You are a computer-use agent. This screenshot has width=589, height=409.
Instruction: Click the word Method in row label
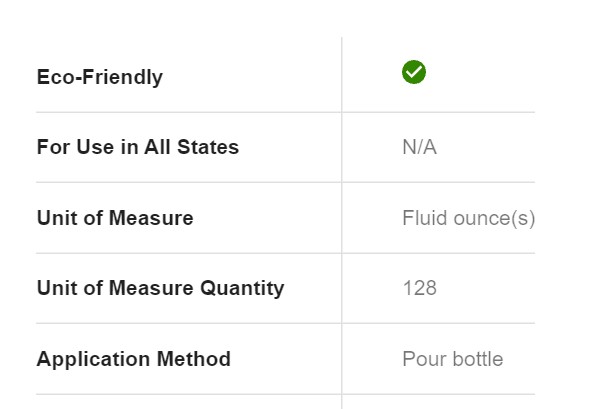(x=193, y=359)
